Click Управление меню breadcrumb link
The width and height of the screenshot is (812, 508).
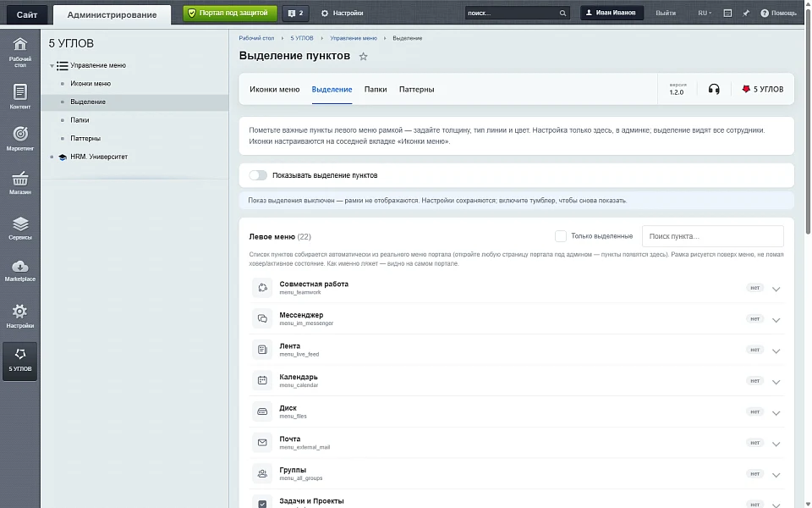coord(354,38)
